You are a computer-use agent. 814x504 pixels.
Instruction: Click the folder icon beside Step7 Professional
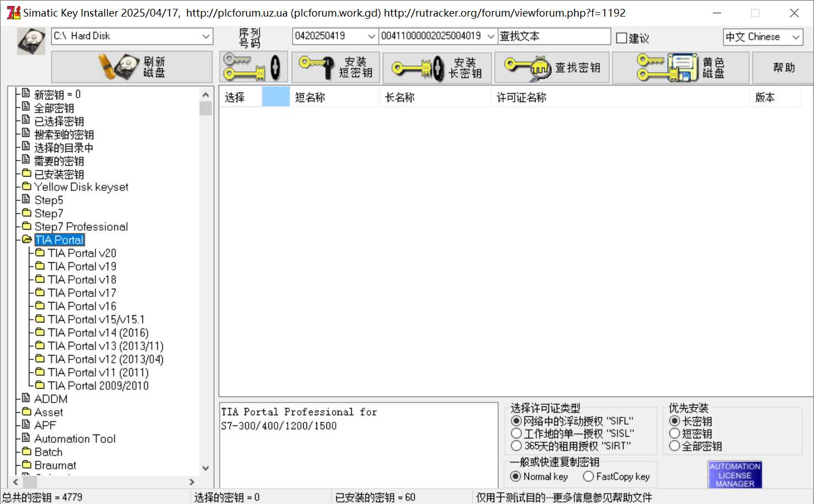click(26, 226)
